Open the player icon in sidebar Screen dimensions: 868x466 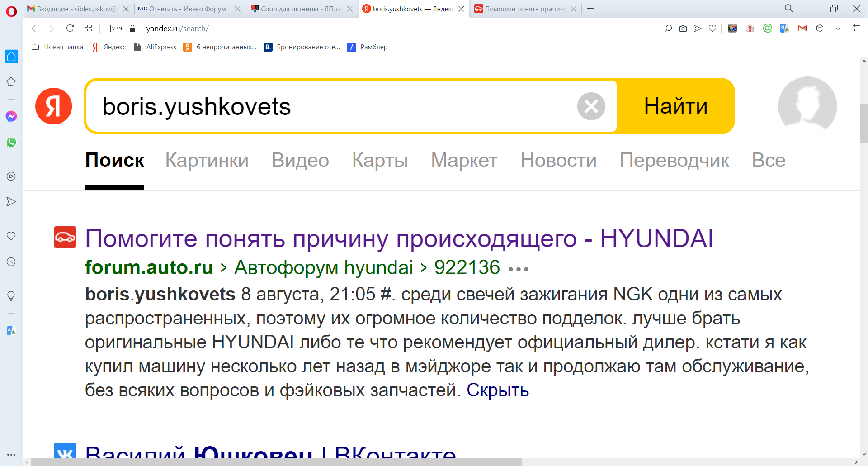coord(11,176)
